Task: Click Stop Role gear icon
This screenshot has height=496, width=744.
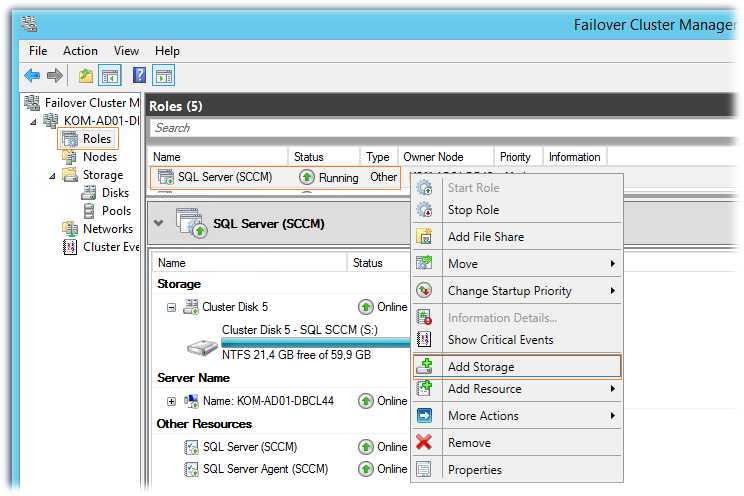Action: [424, 211]
